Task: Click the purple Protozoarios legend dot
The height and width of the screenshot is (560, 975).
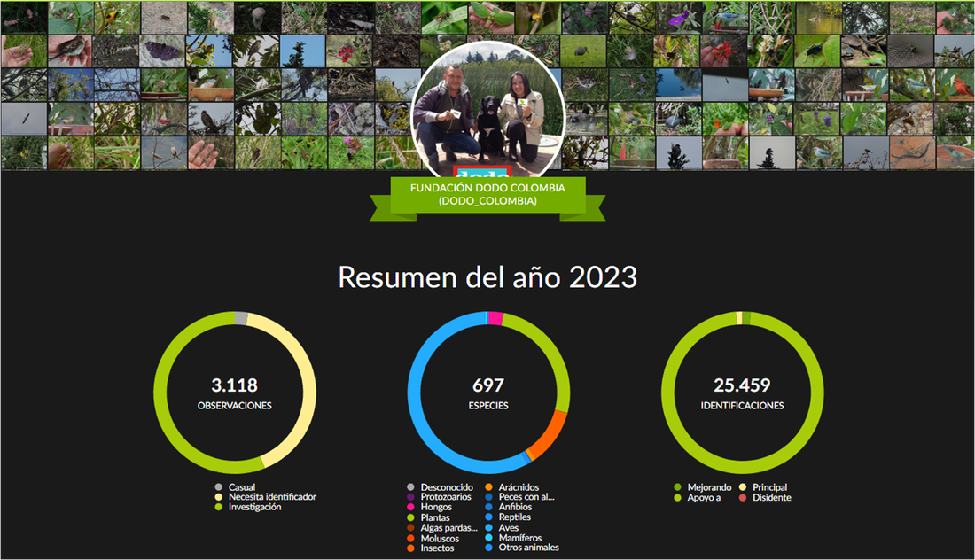Action: click(410, 497)
